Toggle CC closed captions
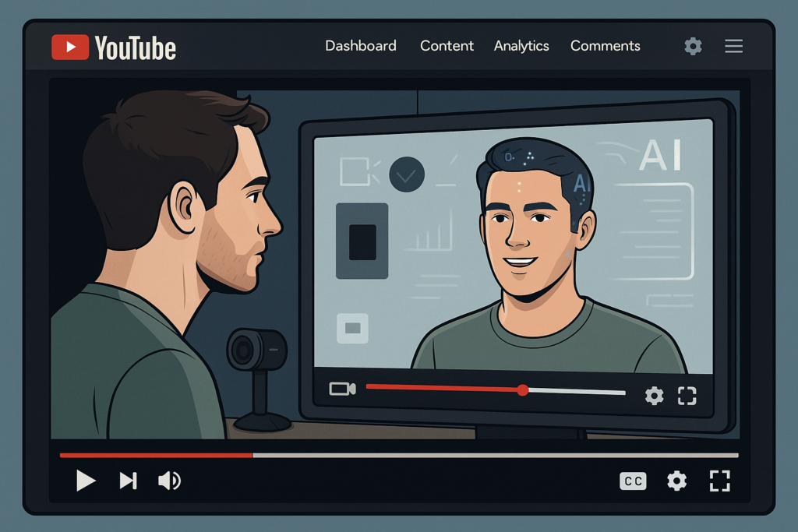 [633, 481]
